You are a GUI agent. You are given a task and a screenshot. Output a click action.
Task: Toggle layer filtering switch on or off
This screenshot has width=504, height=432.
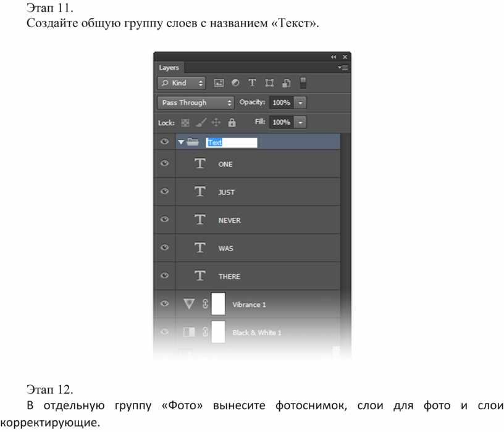303,83
